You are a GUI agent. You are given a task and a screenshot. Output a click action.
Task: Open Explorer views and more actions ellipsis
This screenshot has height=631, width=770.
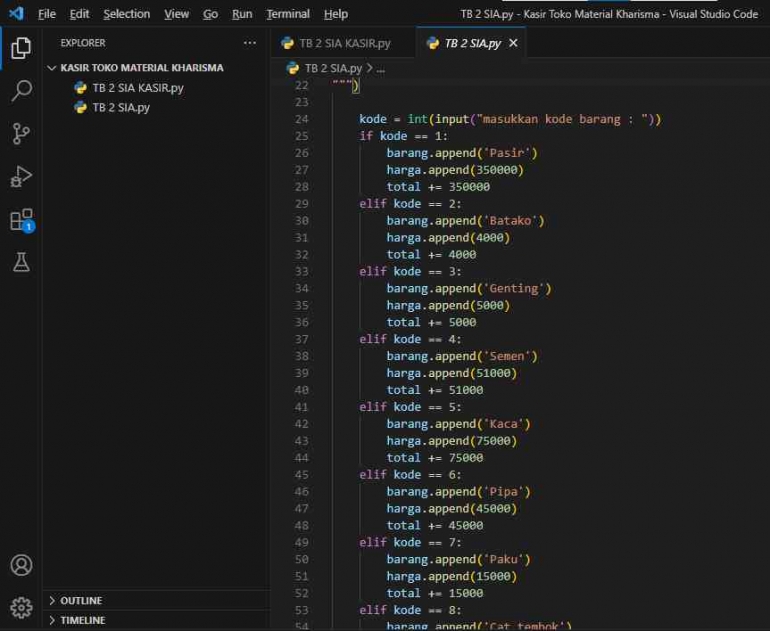pyautogui.click(x=249, y=43)
